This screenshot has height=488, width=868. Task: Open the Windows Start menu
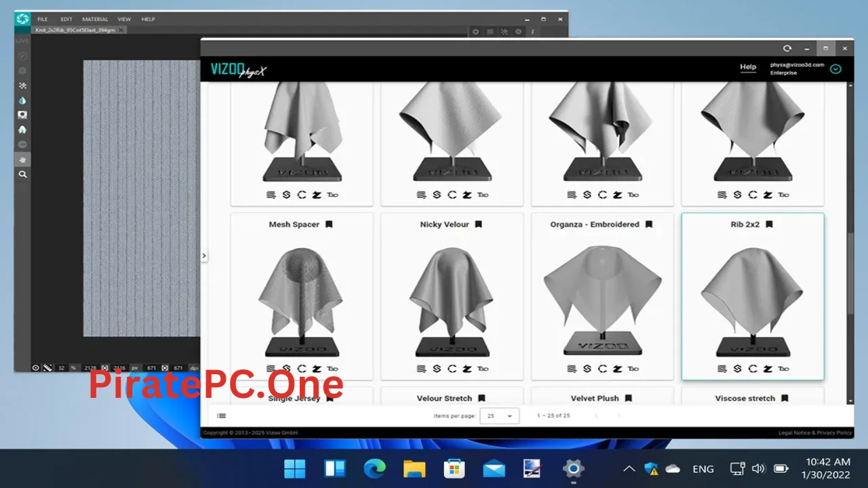(x=295, y=468)
